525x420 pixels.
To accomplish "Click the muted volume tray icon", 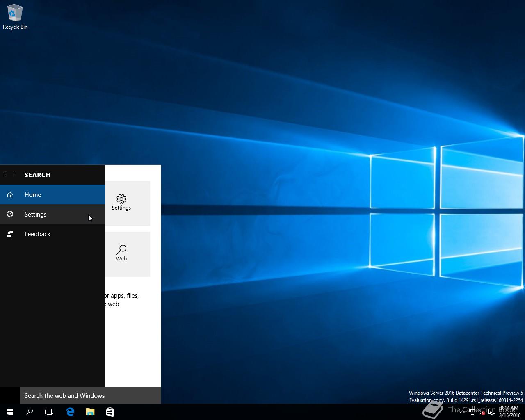I will [482, 412].
